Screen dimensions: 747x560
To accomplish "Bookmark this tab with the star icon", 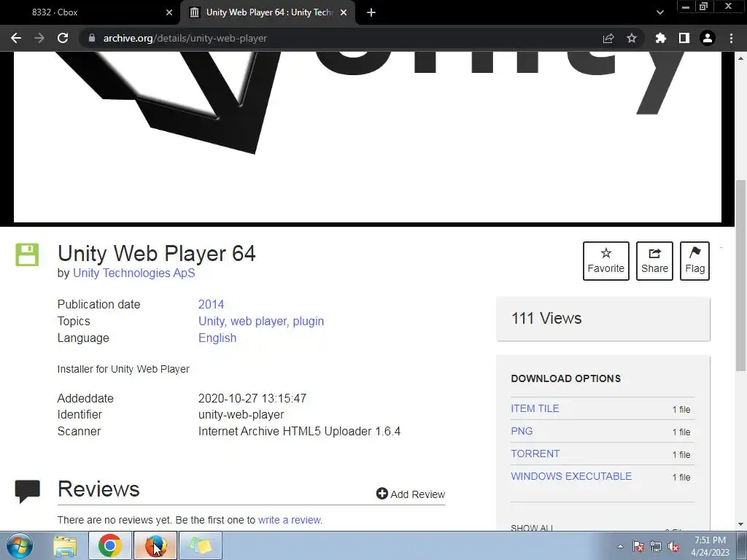I will (632, 38).
